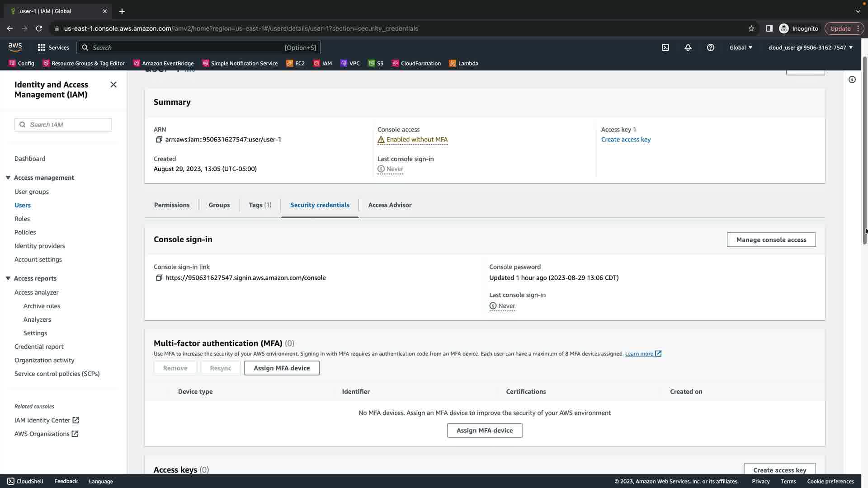The width and height of the screenshot is (868, 488).
Task: Click the page vertical scrollbar
Action: (865, 149)
